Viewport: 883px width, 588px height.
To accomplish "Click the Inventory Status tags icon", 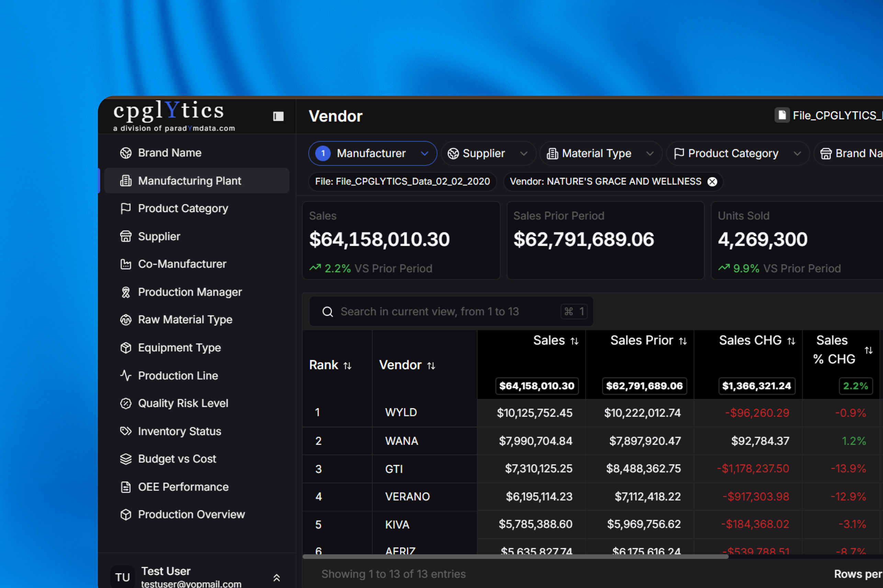I will pos(126,431).
